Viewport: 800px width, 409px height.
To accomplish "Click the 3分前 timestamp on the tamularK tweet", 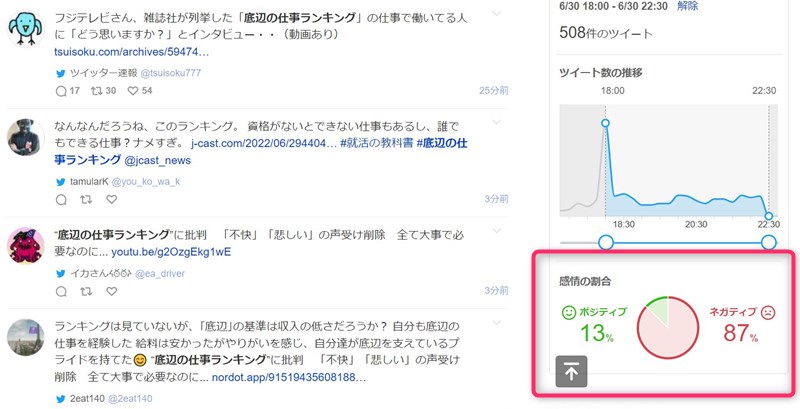I will 496,199.
